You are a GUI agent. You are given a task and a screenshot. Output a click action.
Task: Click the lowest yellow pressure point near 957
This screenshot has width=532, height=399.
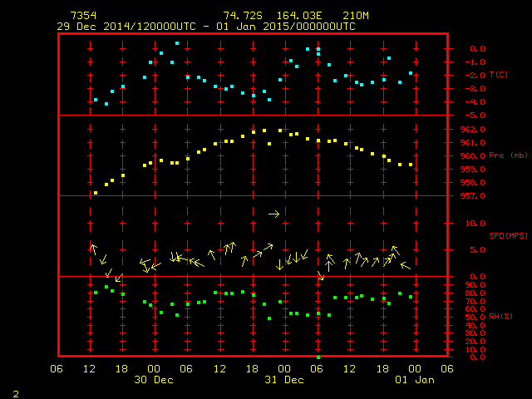tap(96, 193)
